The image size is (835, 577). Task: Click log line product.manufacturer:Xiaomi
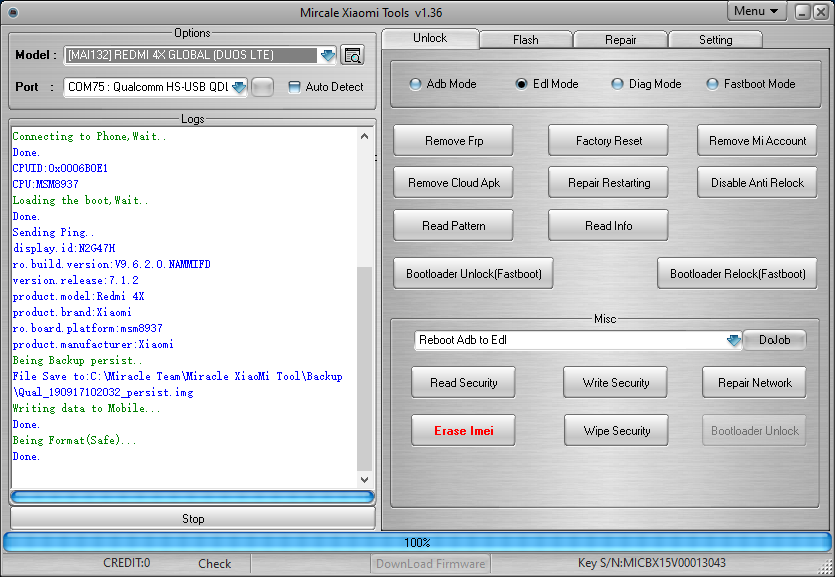tap(93, 344)
